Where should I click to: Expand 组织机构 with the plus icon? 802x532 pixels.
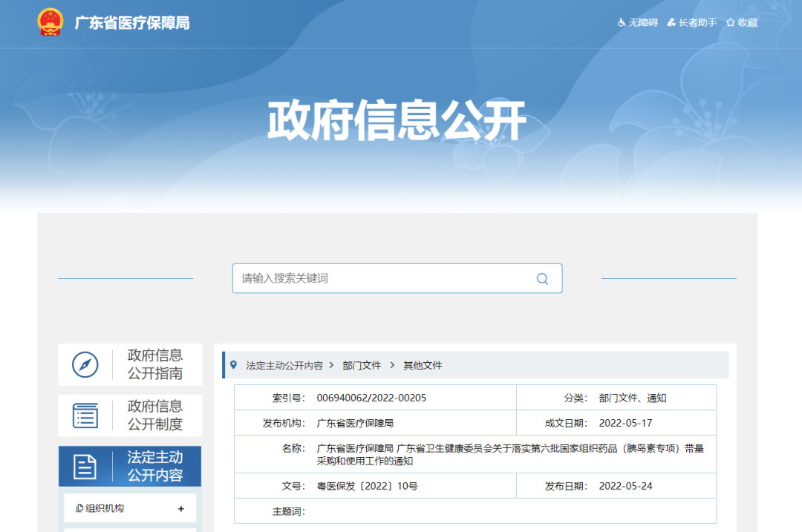181,508
